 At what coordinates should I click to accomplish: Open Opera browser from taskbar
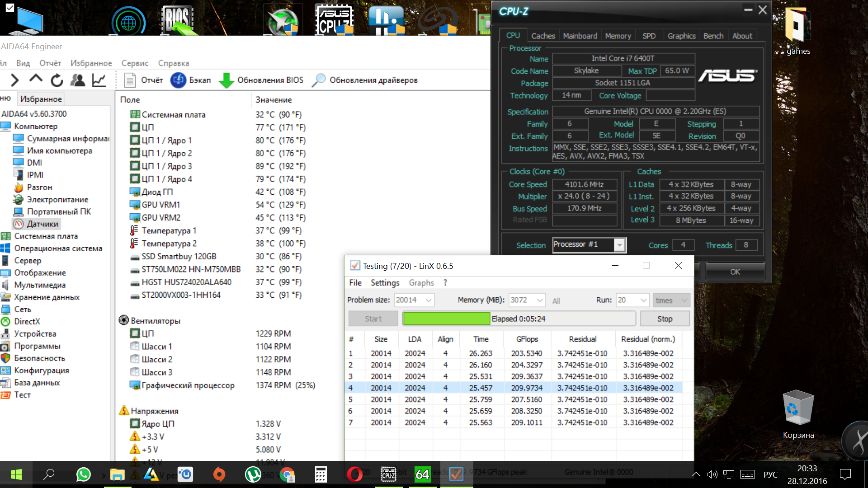click(x=354, y=474)
